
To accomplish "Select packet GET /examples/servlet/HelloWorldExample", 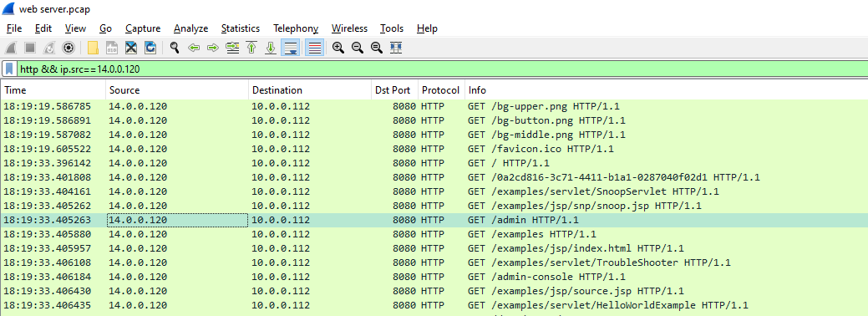I will (434, 305).
